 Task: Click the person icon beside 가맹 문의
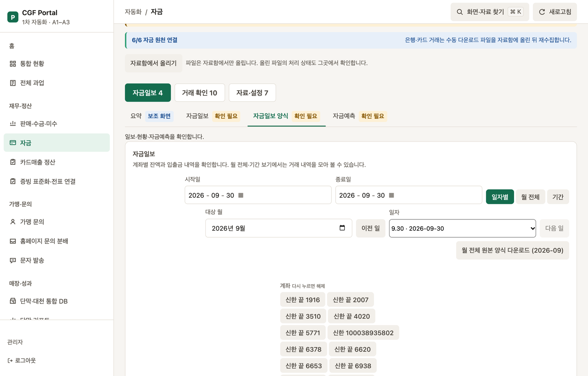pos(13,222)
